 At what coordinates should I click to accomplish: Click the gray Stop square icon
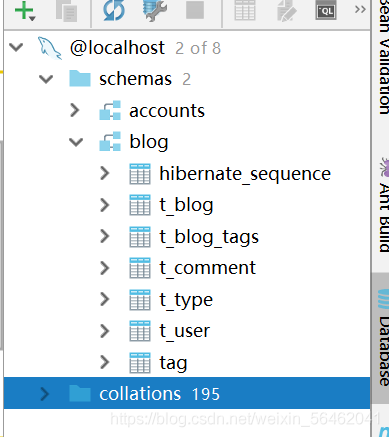point(195,10)
